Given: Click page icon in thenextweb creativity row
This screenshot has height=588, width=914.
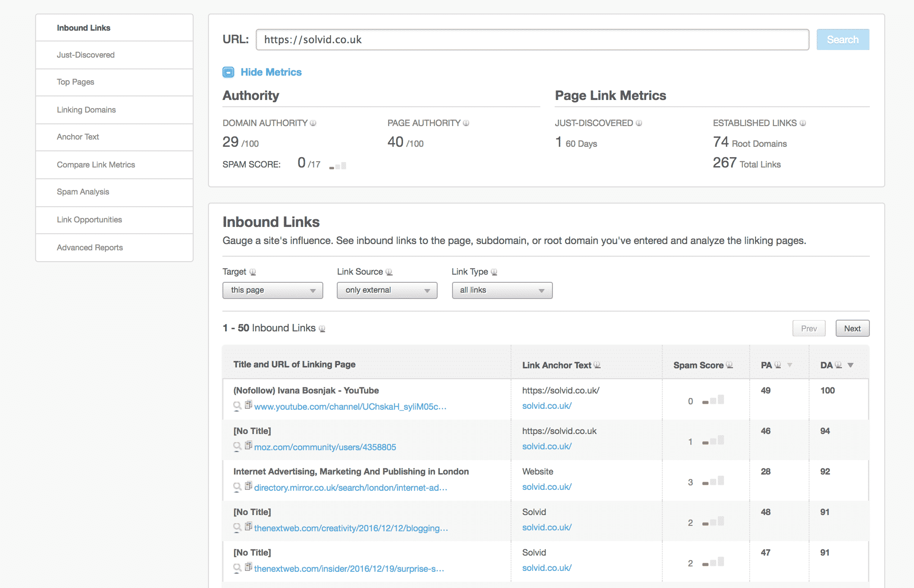Looking at the screenshot, I should tap(248, 527).
